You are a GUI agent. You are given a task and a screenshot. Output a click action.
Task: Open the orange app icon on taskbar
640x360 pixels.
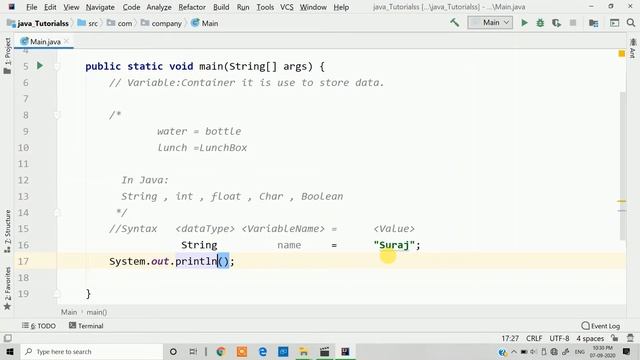pos(242,351)
